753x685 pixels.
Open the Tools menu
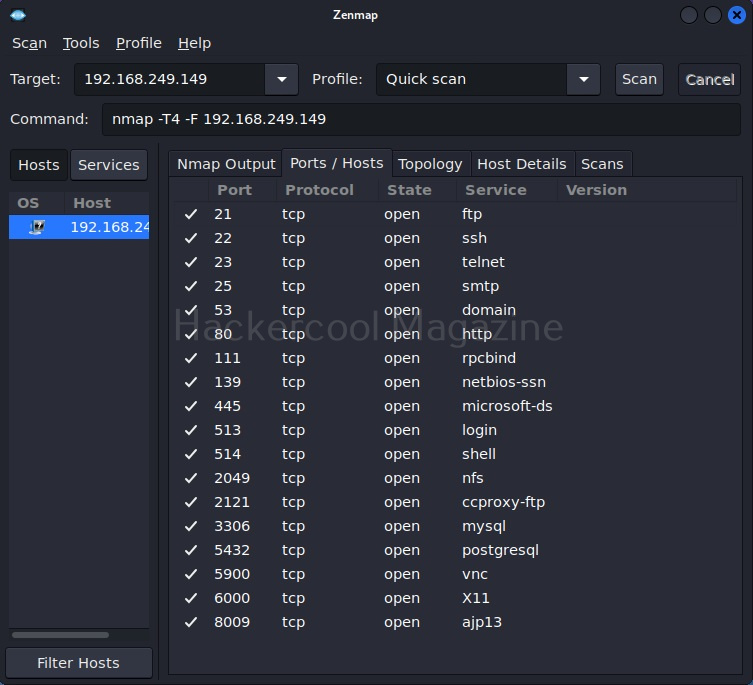[81, 43]
